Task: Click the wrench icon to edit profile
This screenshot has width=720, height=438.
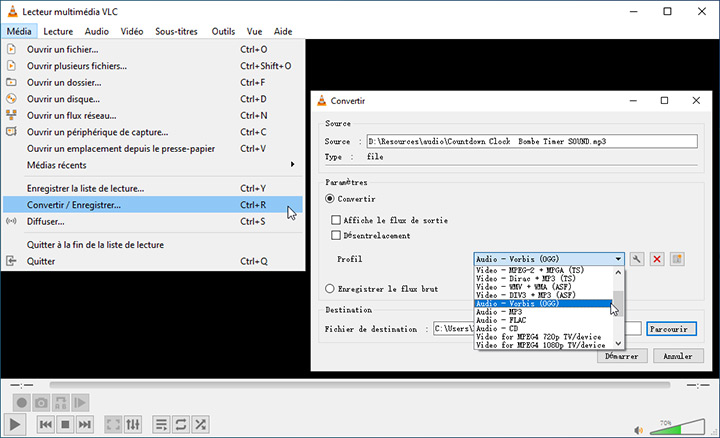Action: pyautogui.click(x=637, y=259)
